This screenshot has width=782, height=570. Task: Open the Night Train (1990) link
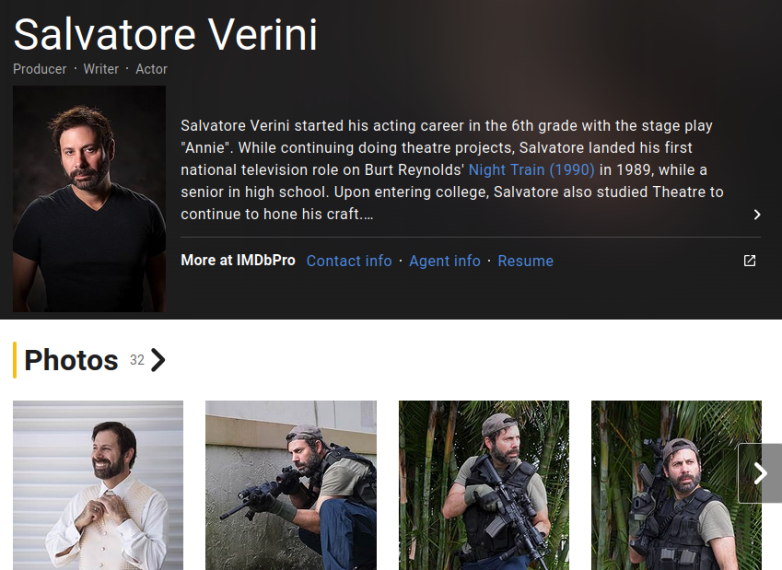(x=531, y=170)
